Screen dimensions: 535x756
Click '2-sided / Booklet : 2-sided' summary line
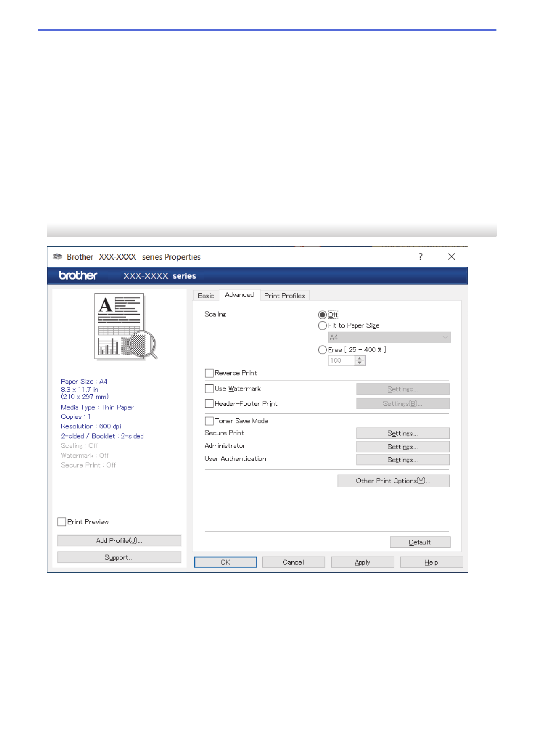(x=102, y=436)
